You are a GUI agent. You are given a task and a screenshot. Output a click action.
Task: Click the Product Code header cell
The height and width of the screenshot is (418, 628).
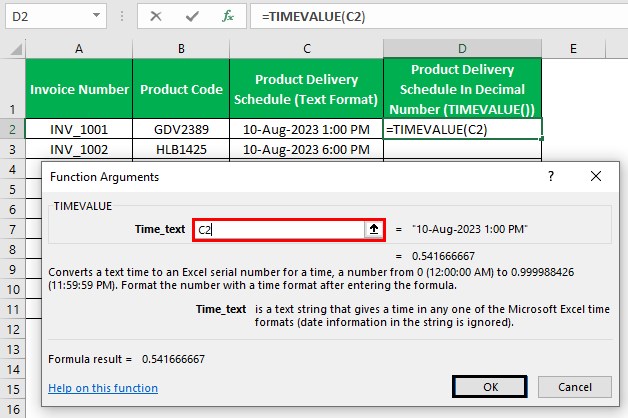181,88
